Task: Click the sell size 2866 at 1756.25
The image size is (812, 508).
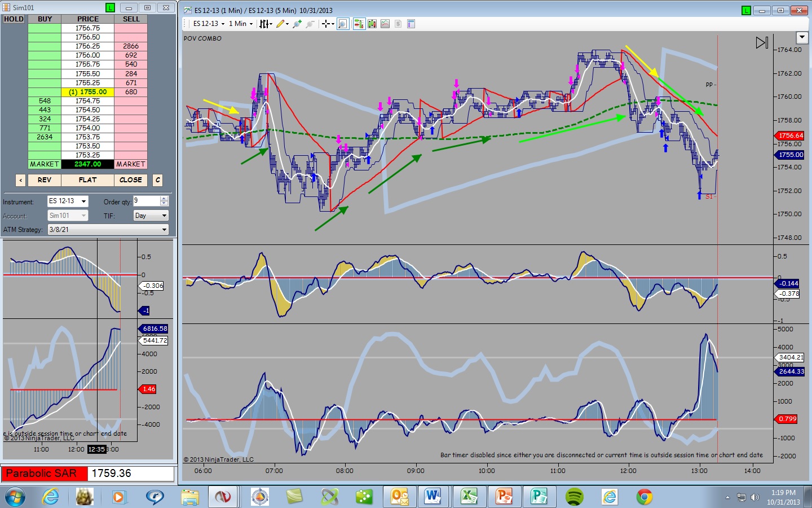Action: pos(131,46)
